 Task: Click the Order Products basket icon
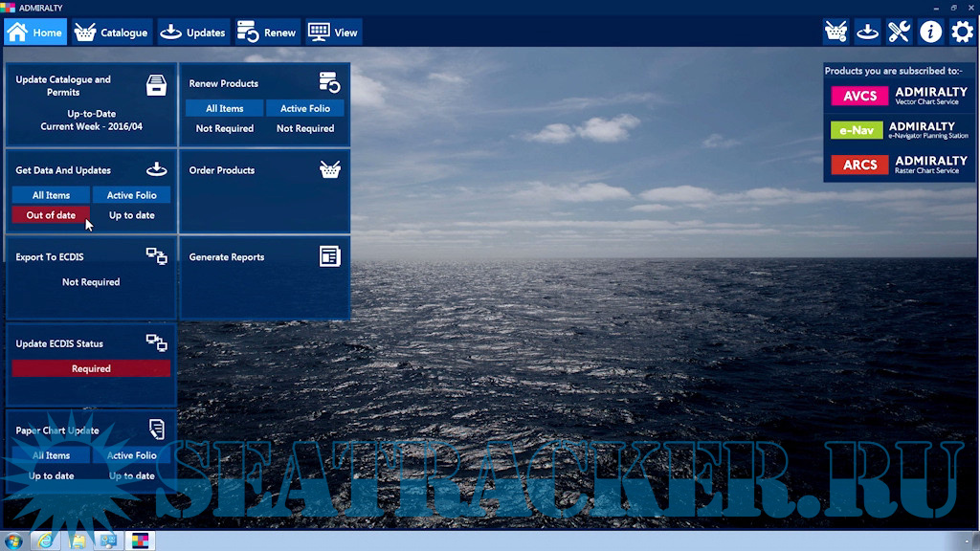coord(329,170)
